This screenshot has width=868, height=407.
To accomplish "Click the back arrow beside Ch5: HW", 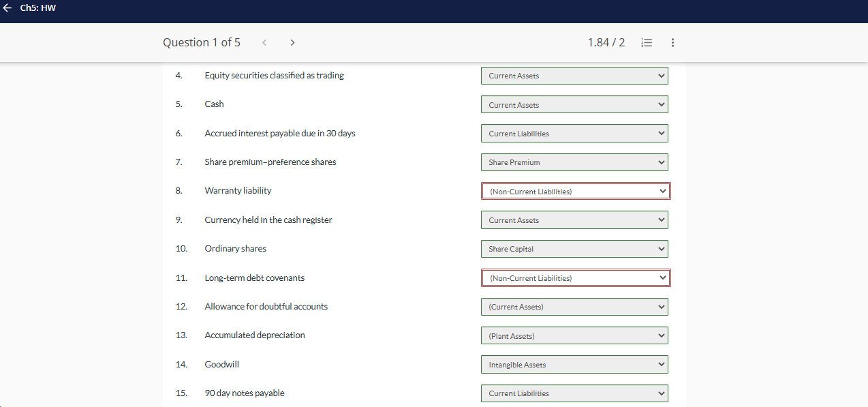I will (7, 8).
